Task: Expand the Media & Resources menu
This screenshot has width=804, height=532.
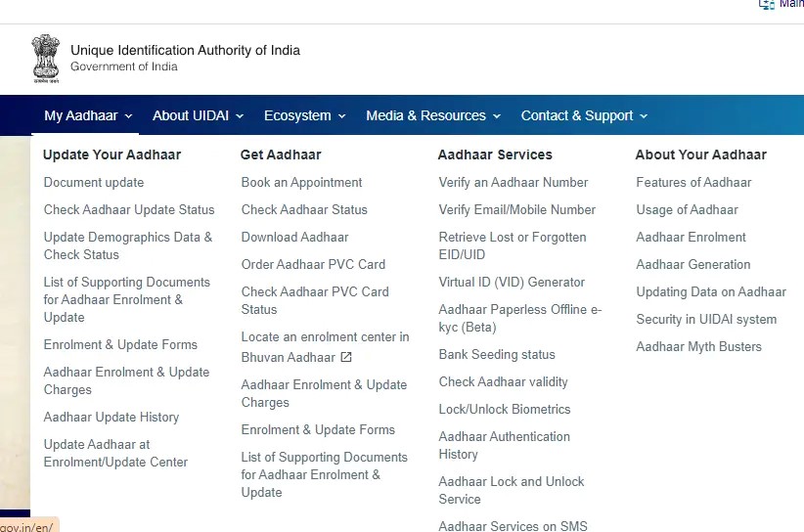Action: pos(433,115)
